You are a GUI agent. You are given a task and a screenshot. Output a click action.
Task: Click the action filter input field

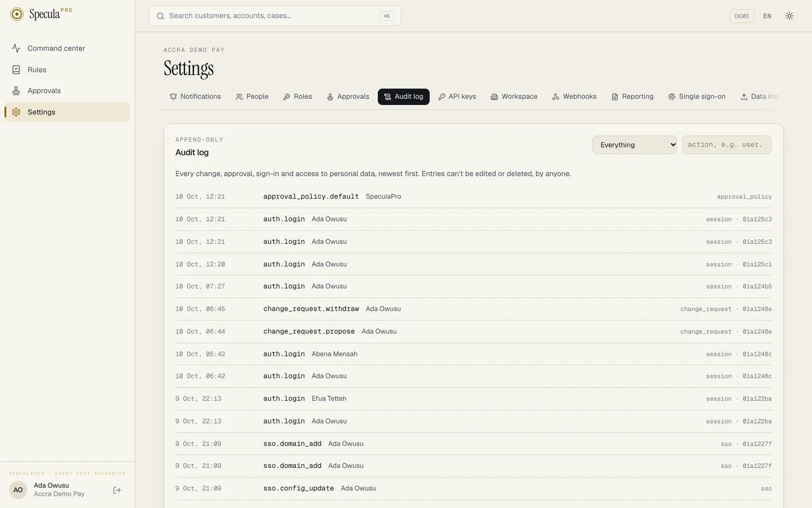pos(727,145)
